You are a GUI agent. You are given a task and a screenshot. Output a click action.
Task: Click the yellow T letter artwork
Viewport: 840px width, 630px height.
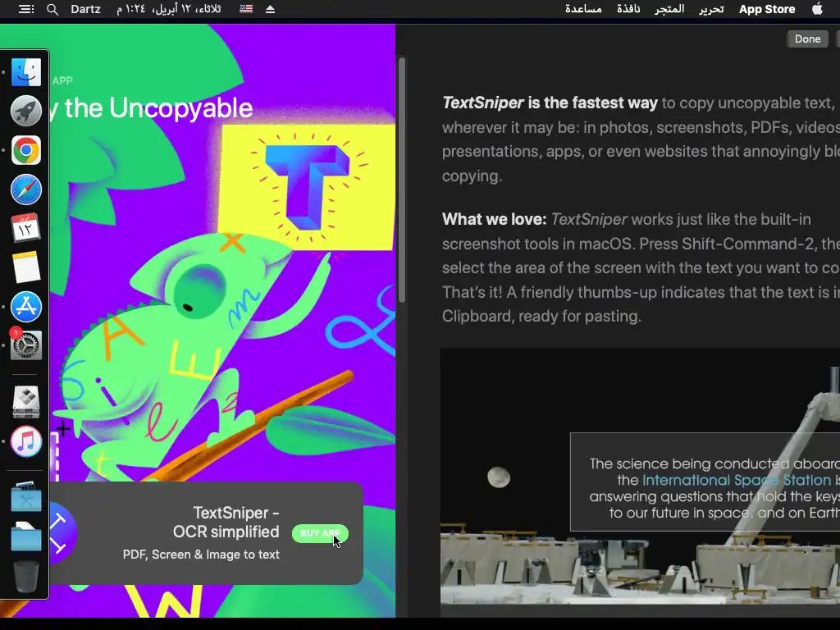click(307, 187)
